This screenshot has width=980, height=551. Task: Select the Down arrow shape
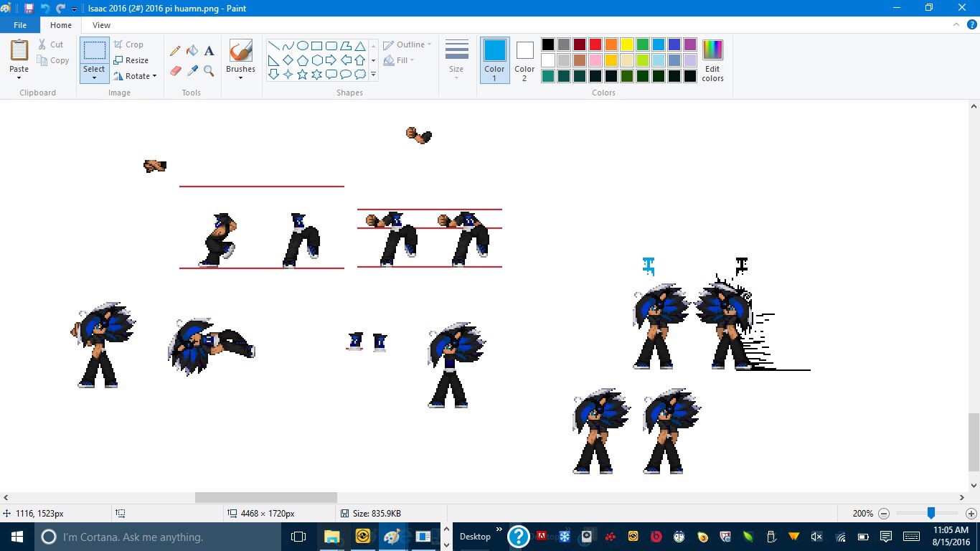tap(273, 75)
